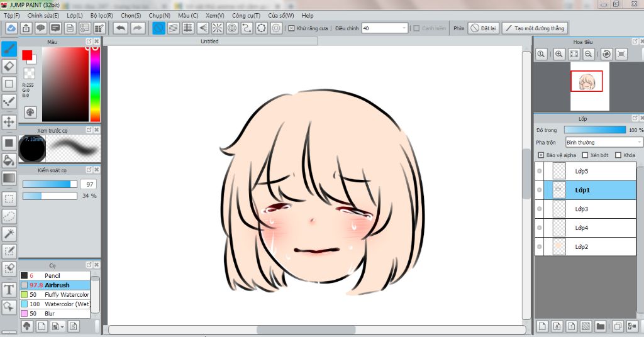Select the Brush tool in left toolbar
This screenshot has width=644, height=337.
pyautogui.click(x=9, y=48)
